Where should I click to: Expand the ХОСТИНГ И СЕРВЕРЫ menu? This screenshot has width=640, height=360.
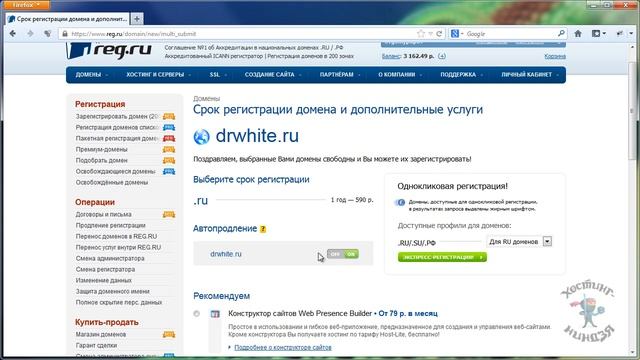[x=158, y=75]
